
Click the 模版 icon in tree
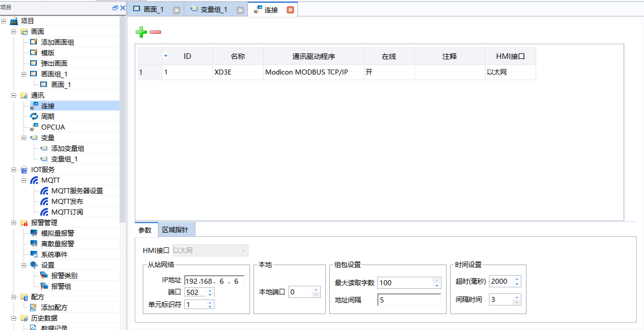tap(34, 53)
